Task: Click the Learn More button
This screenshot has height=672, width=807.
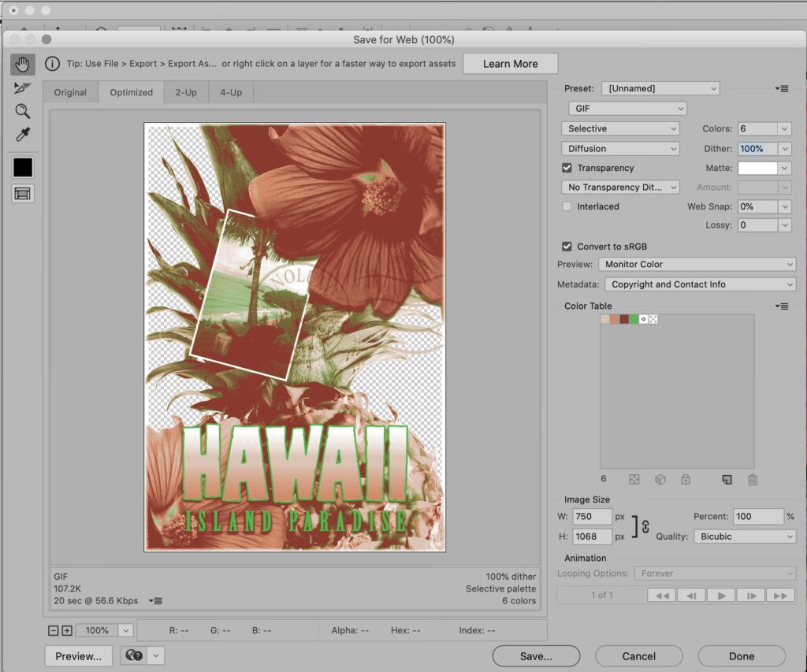Action: (510, 64)
